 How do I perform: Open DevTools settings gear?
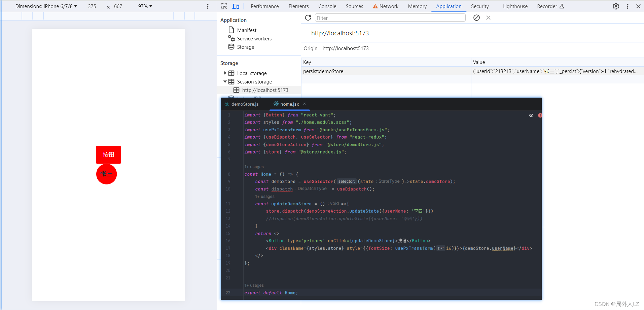tap(616, 6)
